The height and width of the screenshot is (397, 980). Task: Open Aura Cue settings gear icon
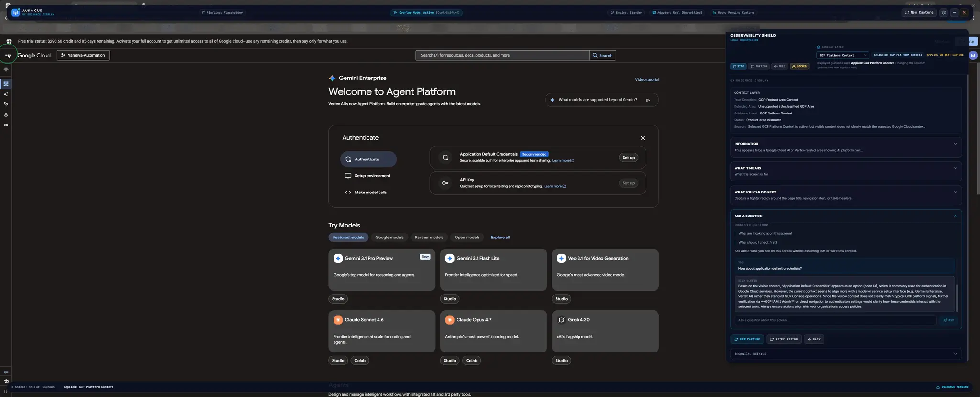point(943,13)
